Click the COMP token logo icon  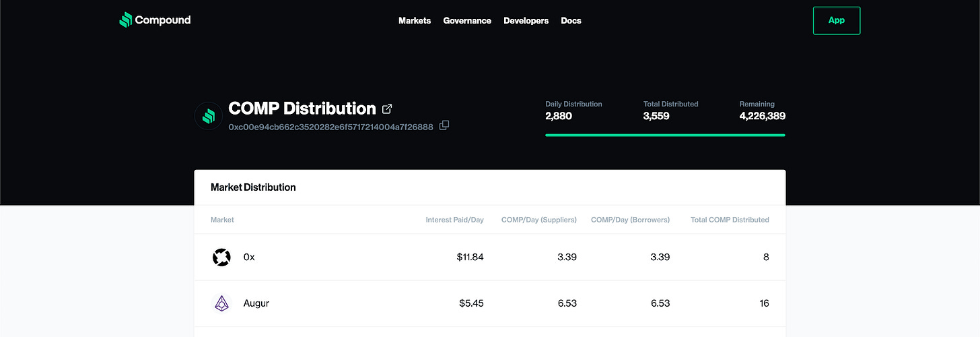pos(209,116)
